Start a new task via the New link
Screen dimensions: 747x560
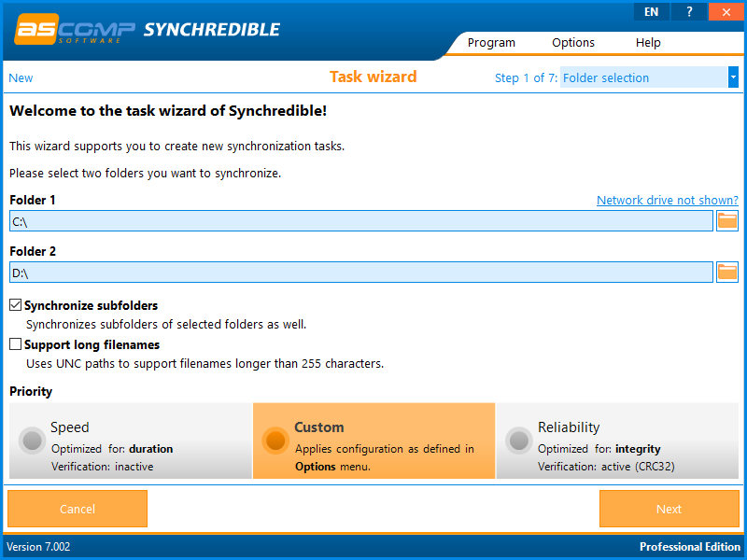click(20, 77)
